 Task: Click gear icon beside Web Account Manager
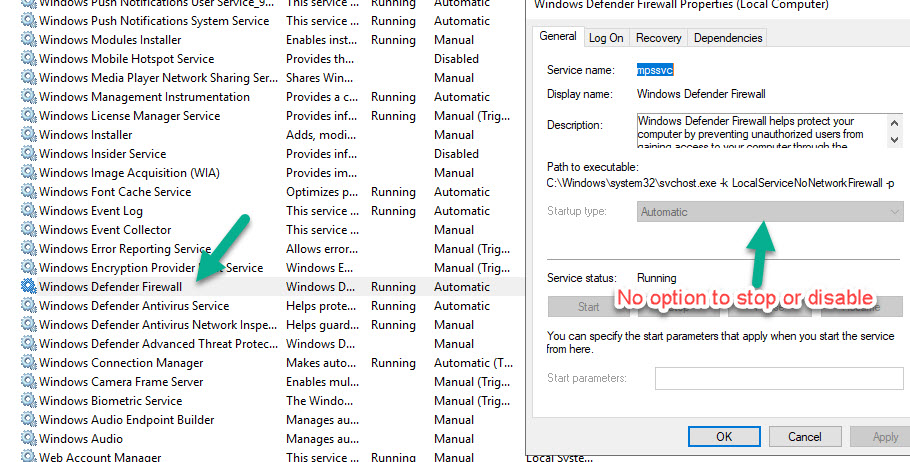point(28,456)
